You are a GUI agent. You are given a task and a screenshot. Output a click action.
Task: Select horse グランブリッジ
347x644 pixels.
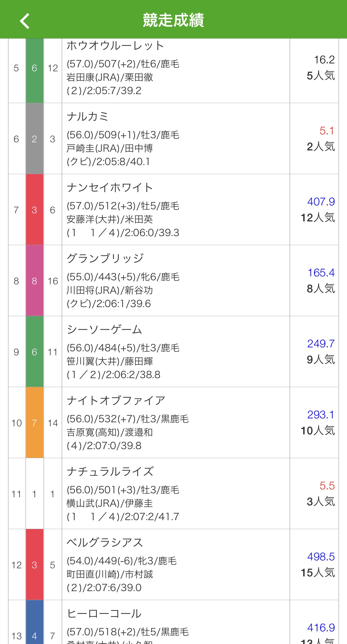tap(105, 258)
